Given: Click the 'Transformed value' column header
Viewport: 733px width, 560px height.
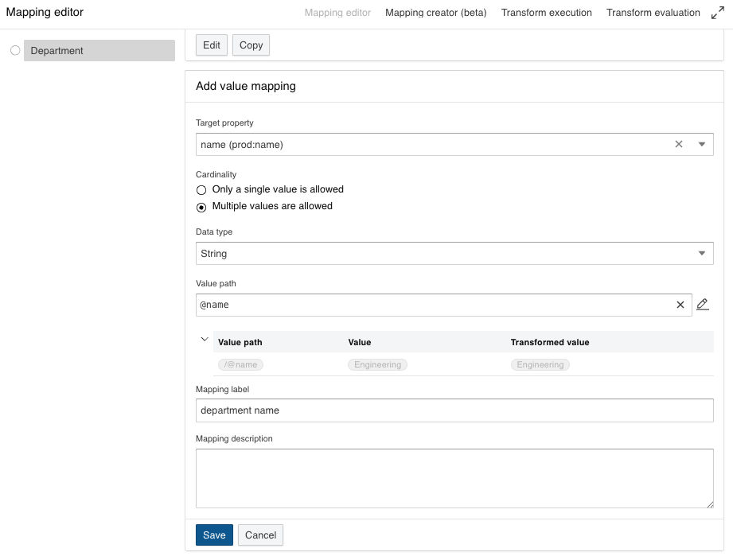Looking at the screenshot, I should click(550, 342).
